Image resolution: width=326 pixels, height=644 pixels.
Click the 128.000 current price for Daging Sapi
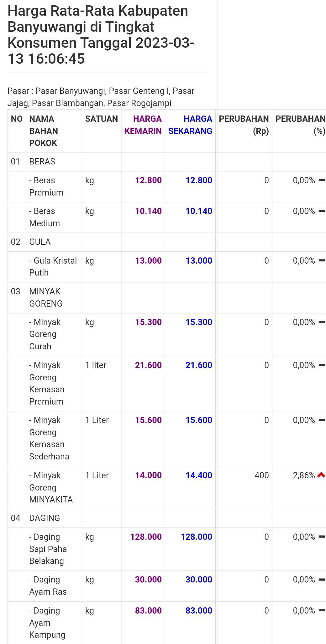pos(197,537)
